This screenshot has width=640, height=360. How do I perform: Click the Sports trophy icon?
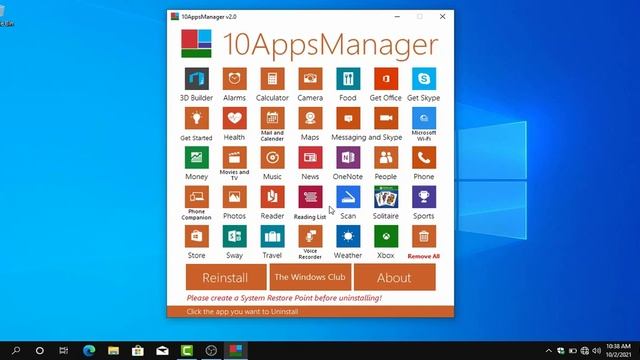pos(424,197)
